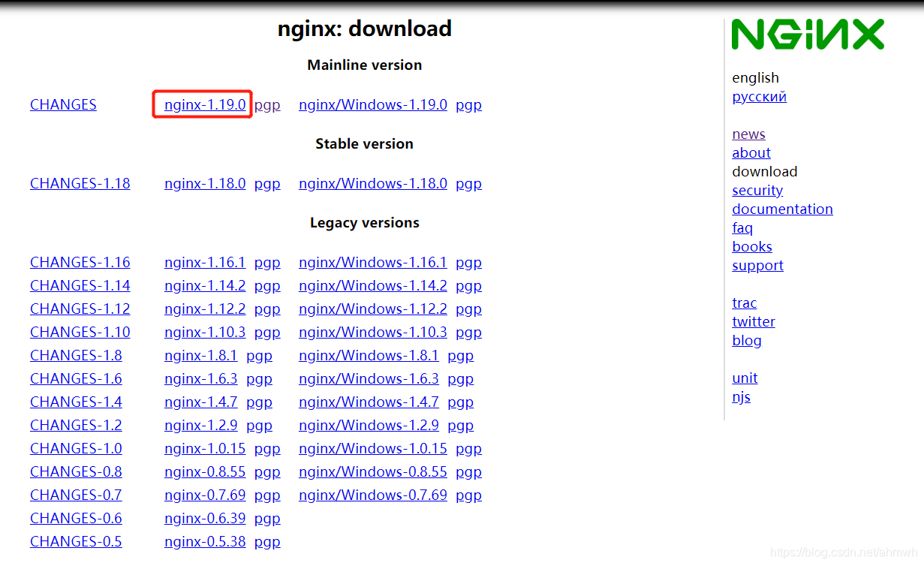Image resolution: width=924 pixels, height=566 pixels.
Task: Open CHANGES-1.14 link
Action: 80,286
